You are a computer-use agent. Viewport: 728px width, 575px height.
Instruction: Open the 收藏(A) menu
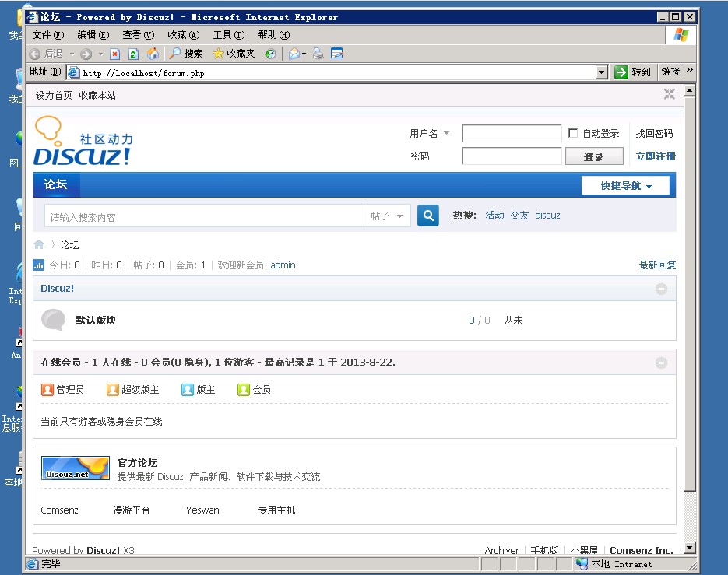(x=184, y=35)
